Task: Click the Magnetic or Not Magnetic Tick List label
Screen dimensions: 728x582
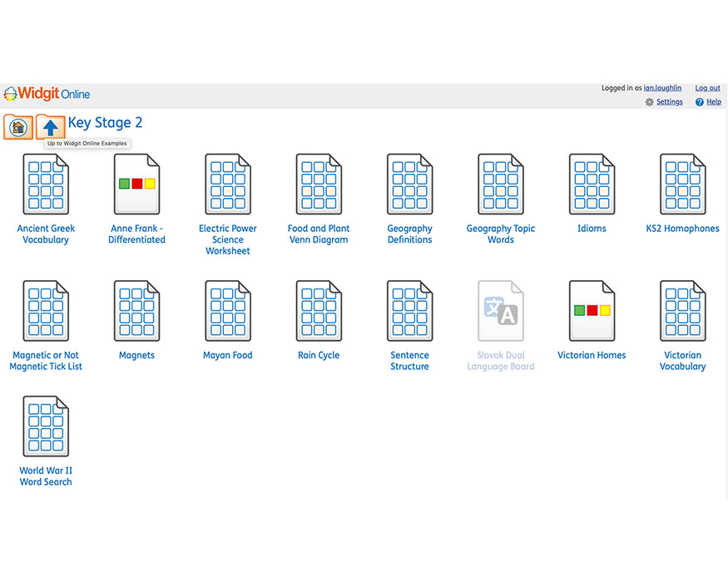Action: (46, 361)
